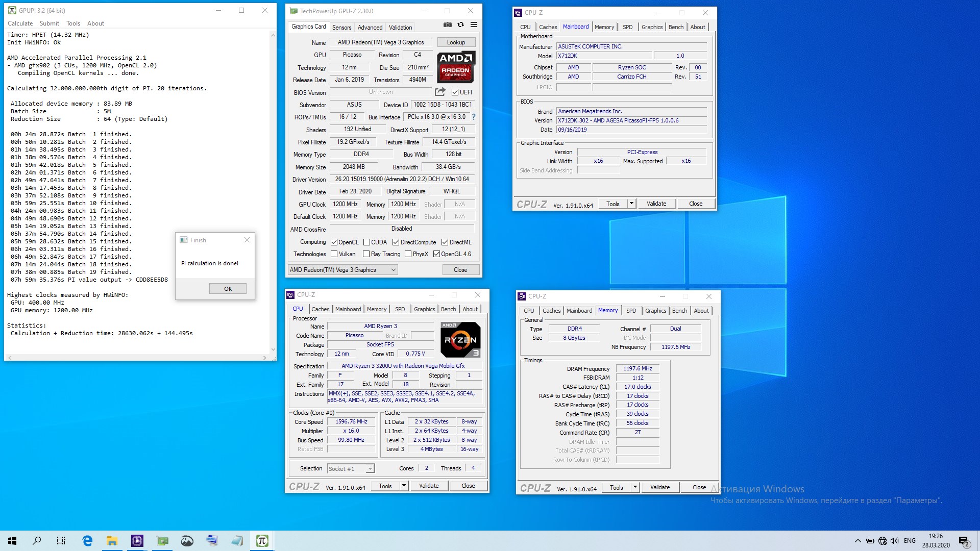Viewport: 980px width, 551px height.
Task: Click the bus interface question mark in GPU-Z
Action: point(474,117)
